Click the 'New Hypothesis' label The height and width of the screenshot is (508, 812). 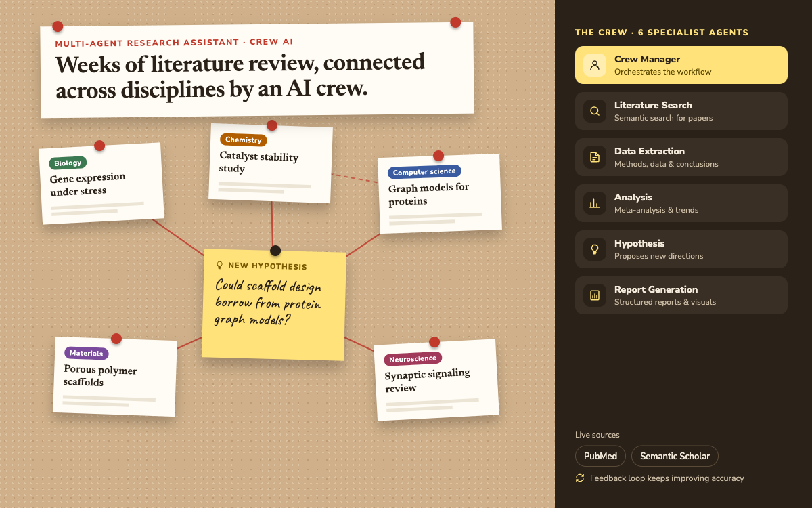click(267, 266)
